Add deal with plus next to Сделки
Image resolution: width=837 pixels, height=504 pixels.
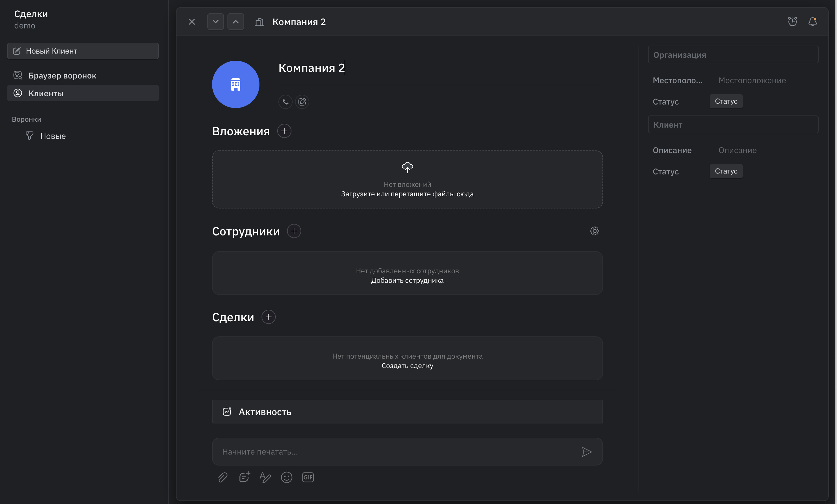pos(268,317)
